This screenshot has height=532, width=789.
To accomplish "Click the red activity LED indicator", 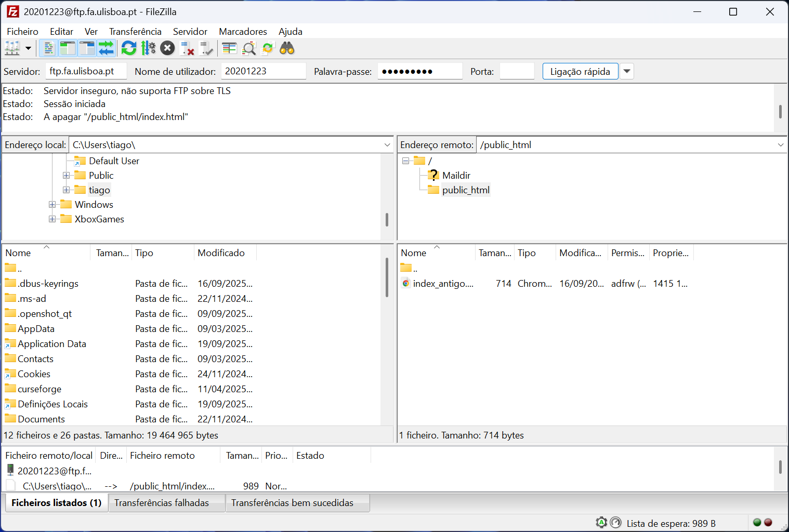I will pyautogui.click(x=768, y=523).
